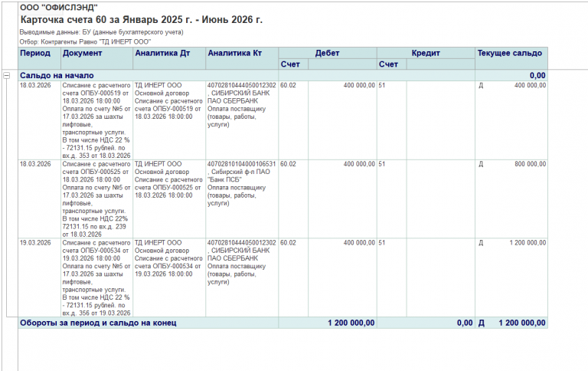The width and height of the screenshot is (588, 371).
Task: Select Аналитика Дт cell of ОПБУ-000519 row
Action: point(169,120)
